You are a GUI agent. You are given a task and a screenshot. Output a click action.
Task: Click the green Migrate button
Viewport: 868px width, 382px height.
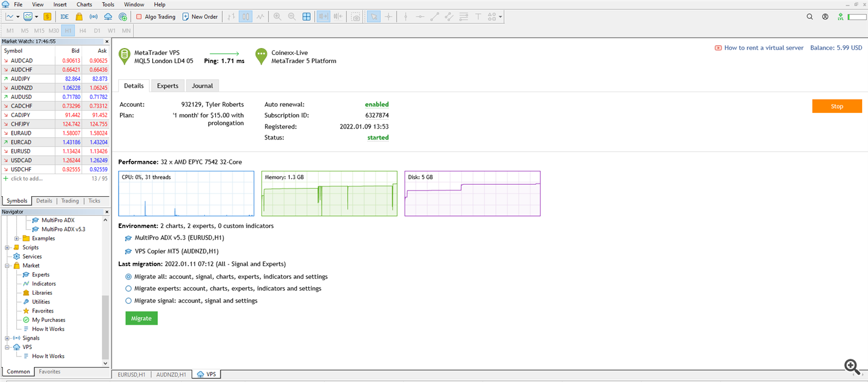pos(141,318)
